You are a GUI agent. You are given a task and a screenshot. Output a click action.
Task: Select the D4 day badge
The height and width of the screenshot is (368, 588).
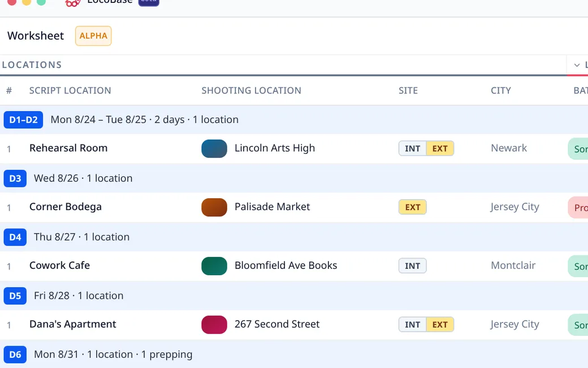tap(15, 237)
